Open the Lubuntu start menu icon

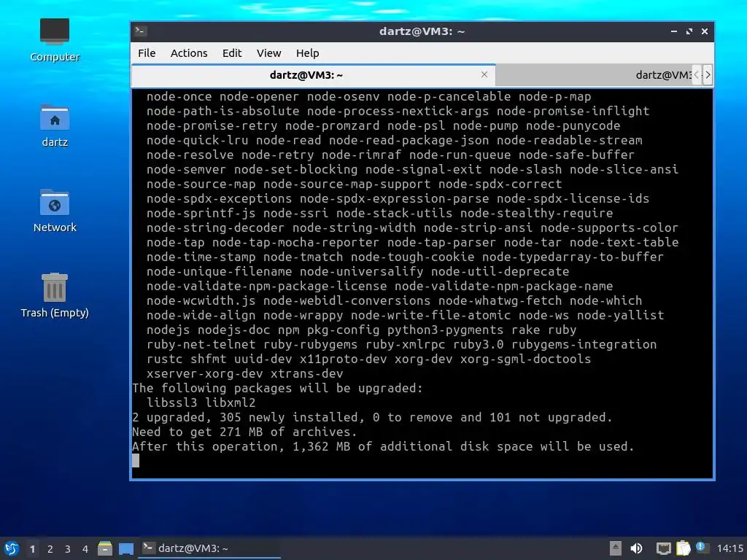tap(12, 548)
